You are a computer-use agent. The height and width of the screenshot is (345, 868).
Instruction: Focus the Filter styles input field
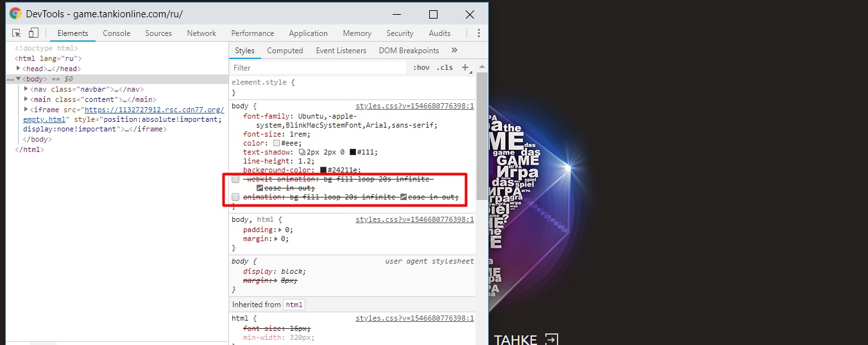(319, 67)
